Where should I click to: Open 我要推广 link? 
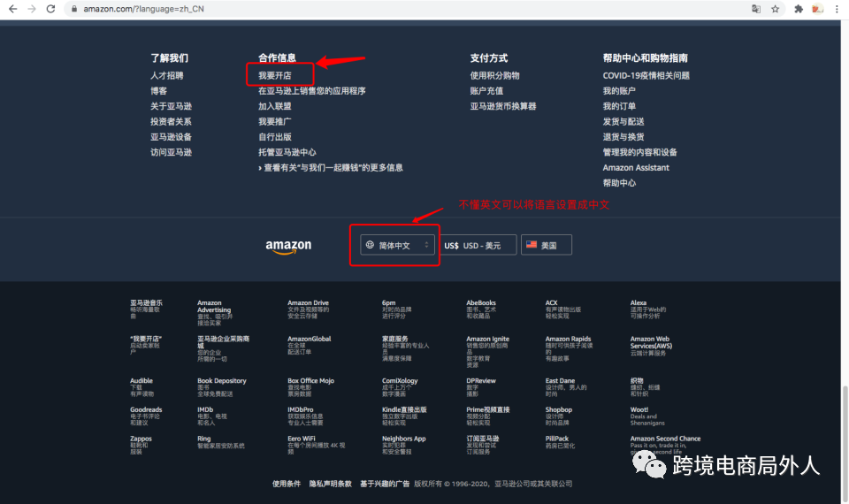click(x=274, y=121)
